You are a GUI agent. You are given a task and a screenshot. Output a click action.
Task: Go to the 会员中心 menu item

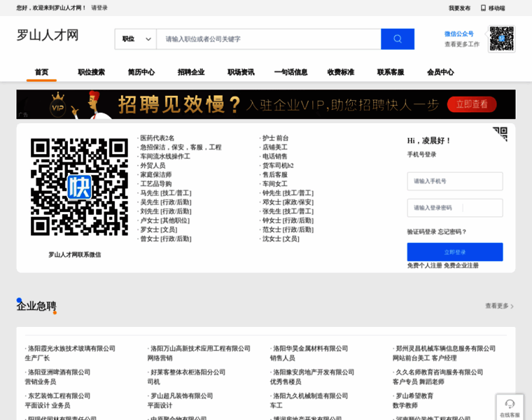[440, 72]
